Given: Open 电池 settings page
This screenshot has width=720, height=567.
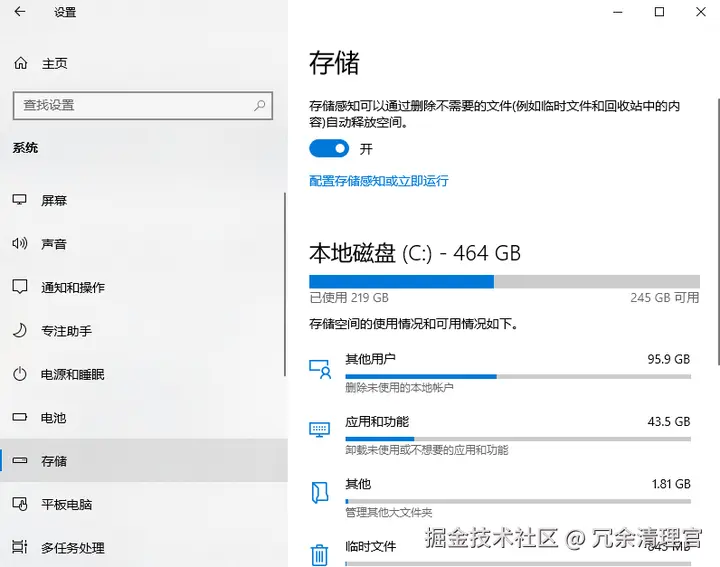Looking at the screenshot, I should [142, 417].
